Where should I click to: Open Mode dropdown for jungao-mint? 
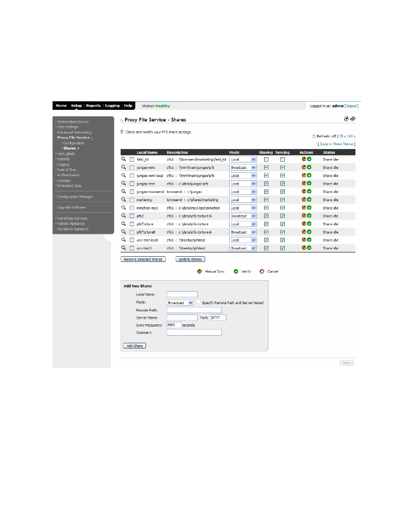pos(243,168)
